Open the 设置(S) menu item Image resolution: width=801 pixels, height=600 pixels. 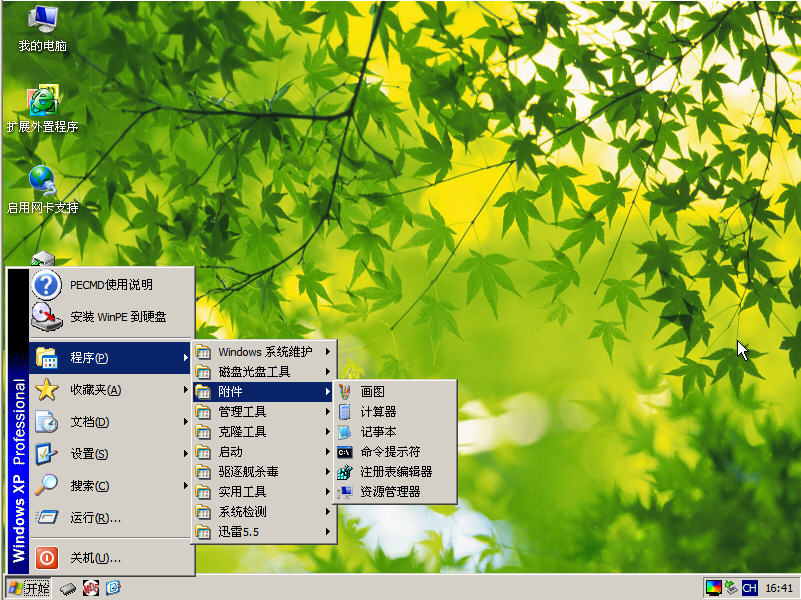(89, 454)
